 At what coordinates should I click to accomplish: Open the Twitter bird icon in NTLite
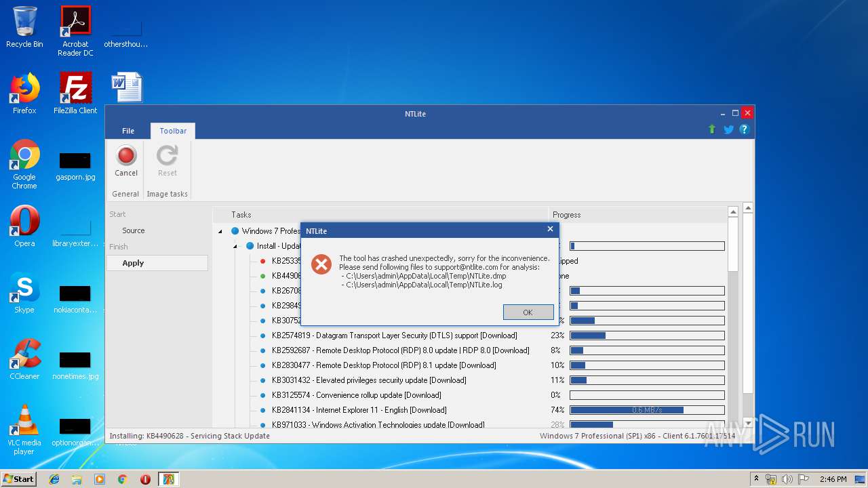coord(728,129)
